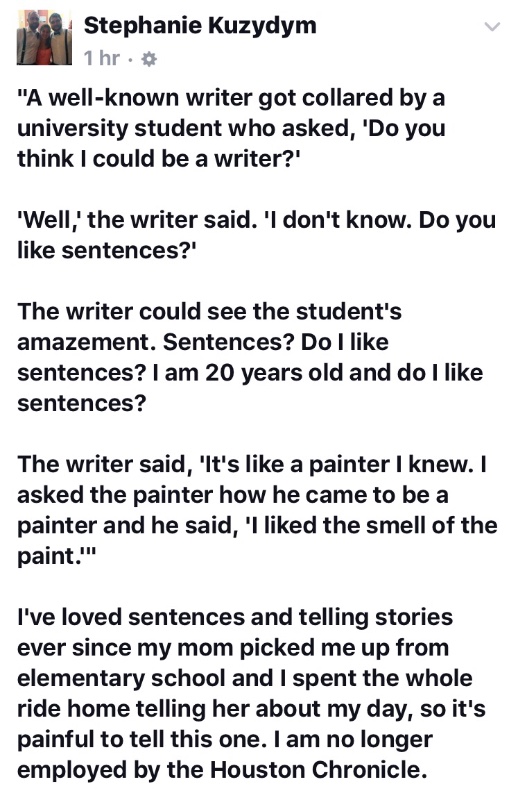The height and width of the screenshot is (800, 518).
Task: Click "painful to tell this one" text
Action: coord(139,740)
